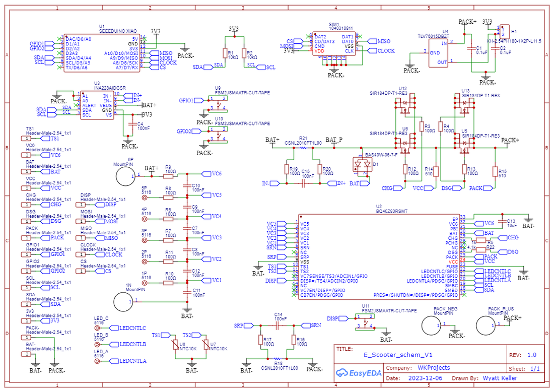Select the D1 BAS40W dual diode
The image size is (554, 392).
[362, 165]
